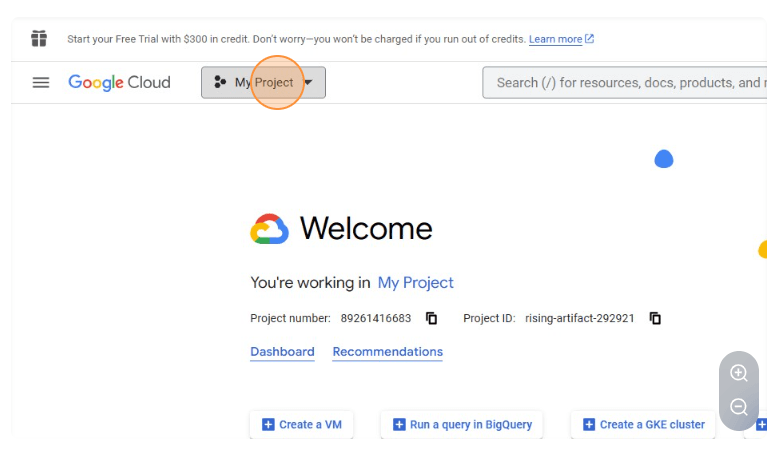
Task: Click the Google Cloud logo beside Welcome
Action: (x=269, y=229)
